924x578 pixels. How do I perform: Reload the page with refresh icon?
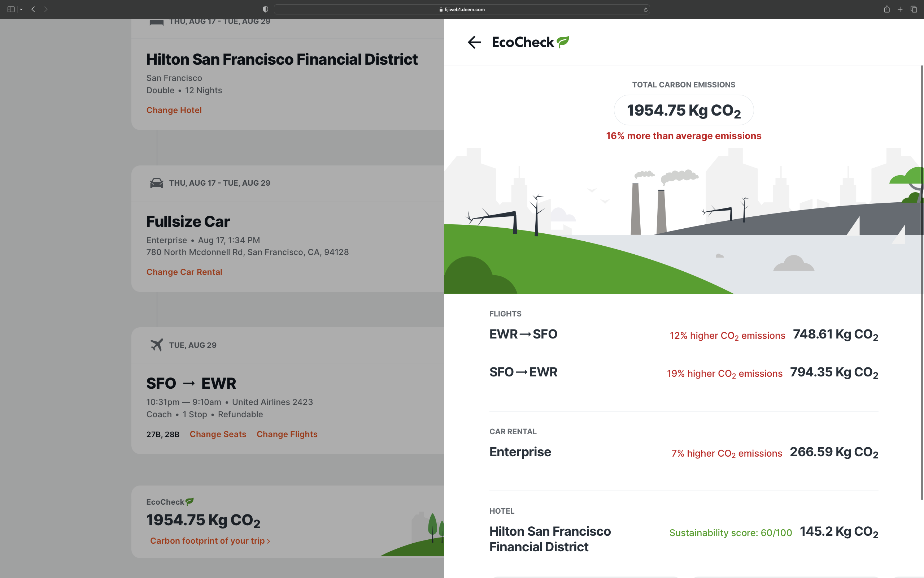(x=645, y=9)
